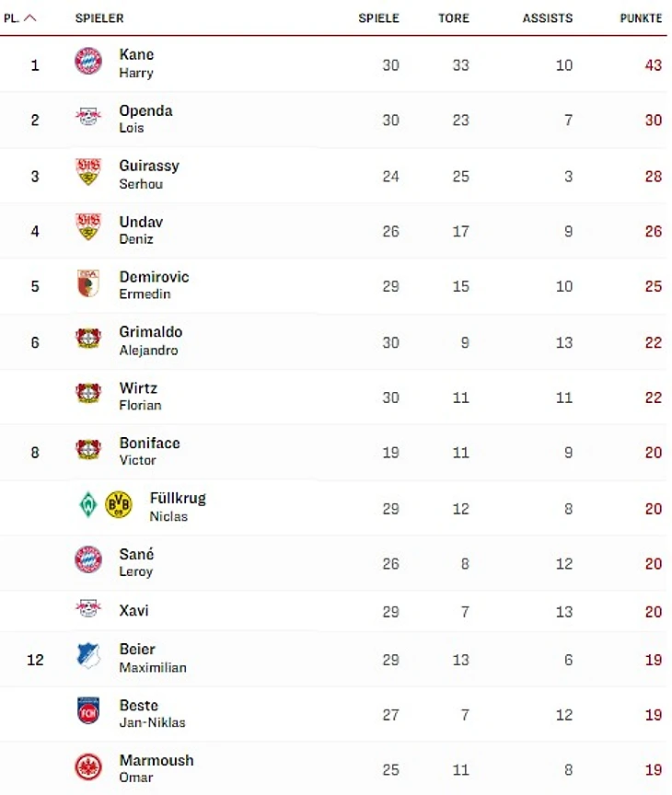Click the FC Augsburg crest beside Demirovic
The image size is (672, 795).
coord(88,283)
